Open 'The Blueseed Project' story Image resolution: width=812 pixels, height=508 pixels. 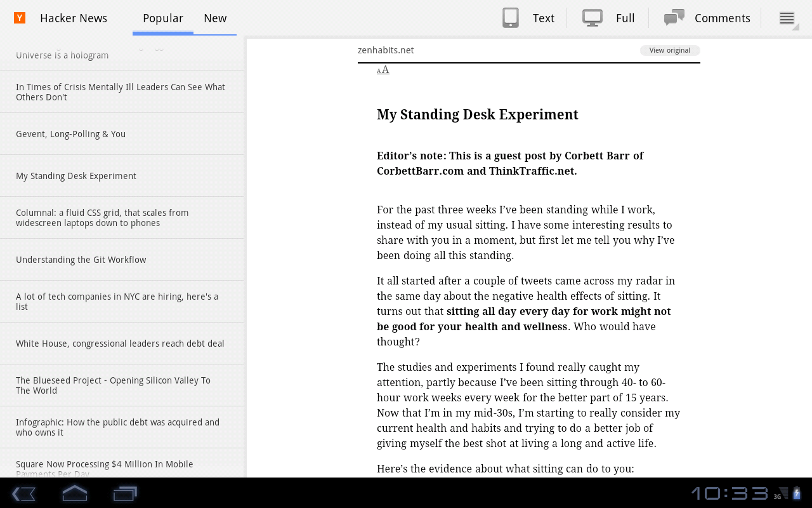(x=122, y=385)
